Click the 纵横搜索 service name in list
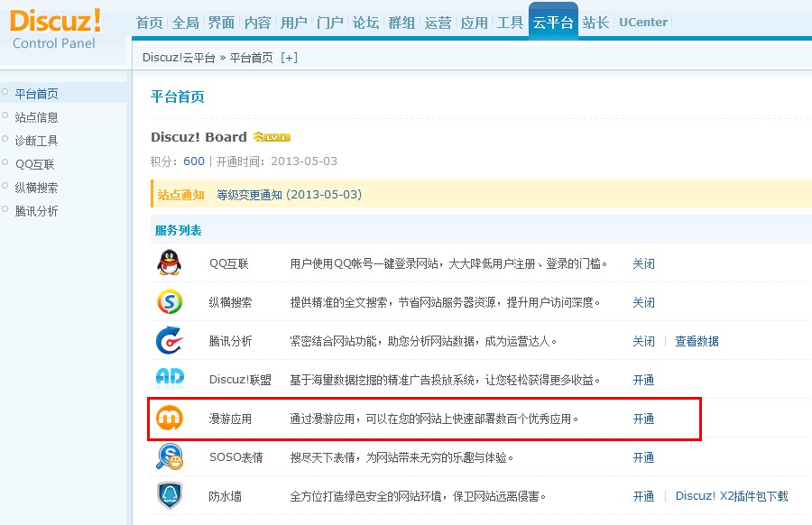812x525 pixels. tap(230, 302)
